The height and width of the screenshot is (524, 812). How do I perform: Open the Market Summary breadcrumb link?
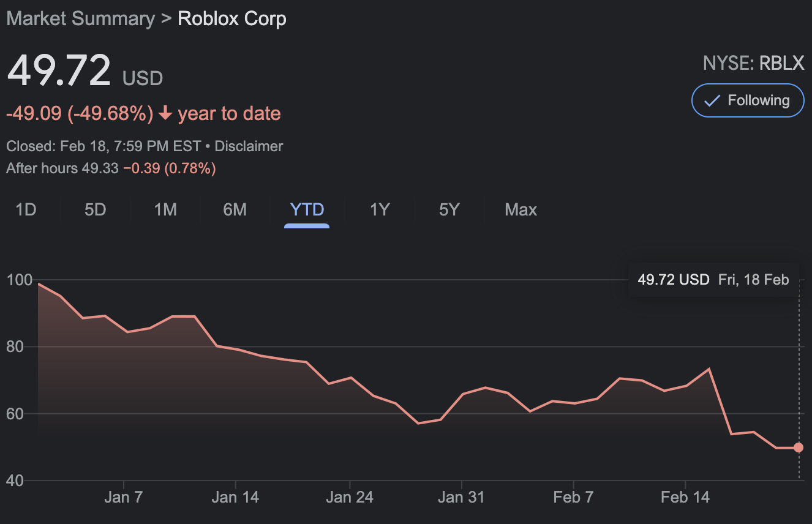(x=80, y=18)
